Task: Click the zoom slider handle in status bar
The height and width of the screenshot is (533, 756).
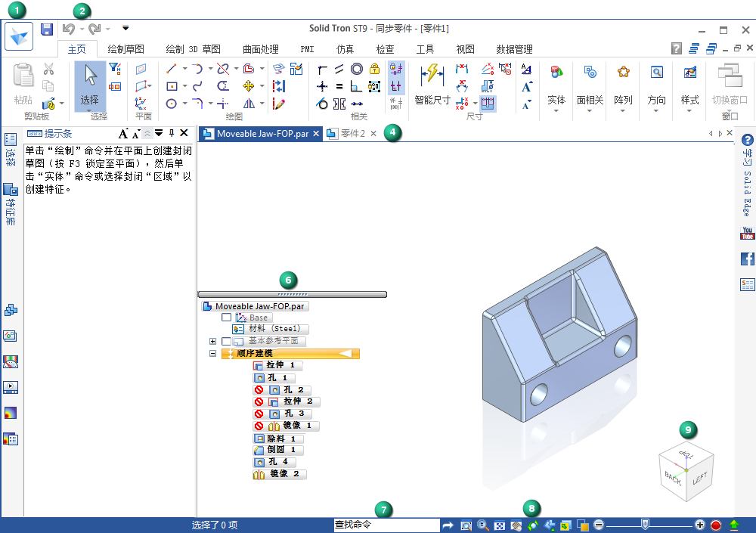Action: (644, 525)
